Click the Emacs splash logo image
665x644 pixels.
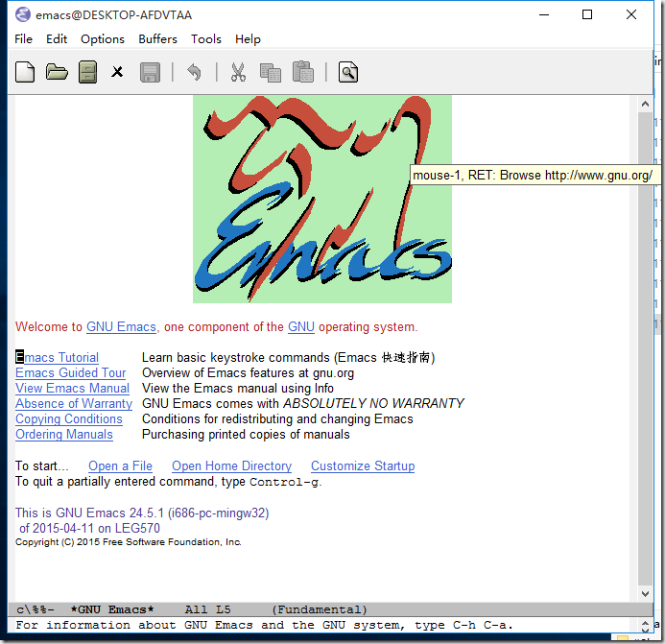point(322,199)
